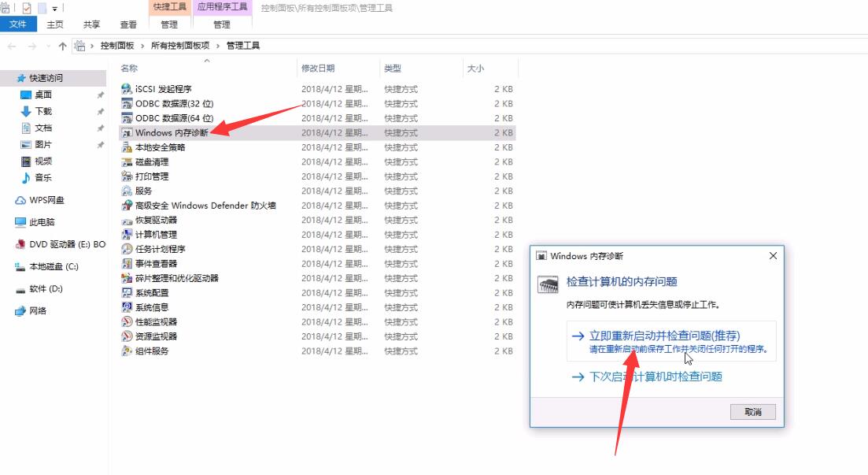868x475 pixels.
Task: Choose 立即重新启动并检查问题(推荐)
Action: click(x=671, y=341)
